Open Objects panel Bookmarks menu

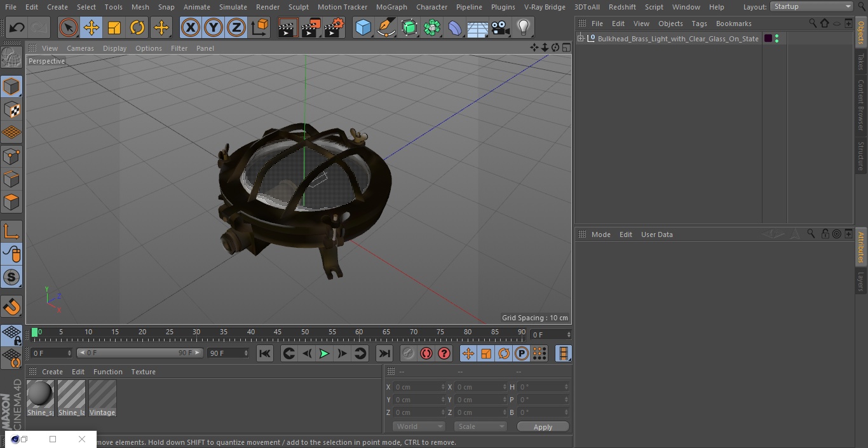pyautogui.click(x=733, y=24)
